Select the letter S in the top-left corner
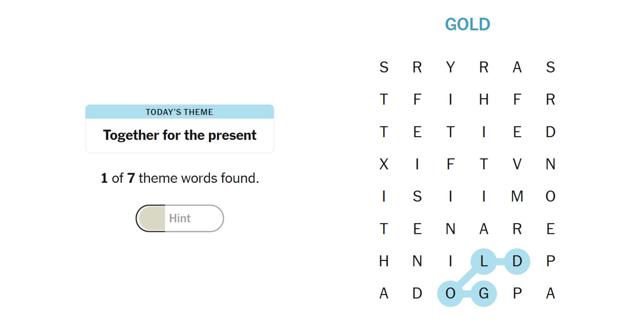644x322 pixels. point(384,67)
